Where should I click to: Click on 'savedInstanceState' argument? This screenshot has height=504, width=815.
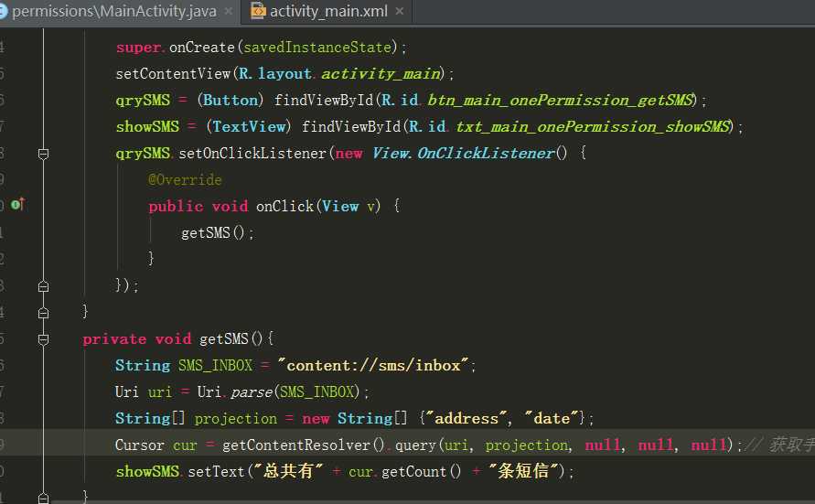coord(317,48)
